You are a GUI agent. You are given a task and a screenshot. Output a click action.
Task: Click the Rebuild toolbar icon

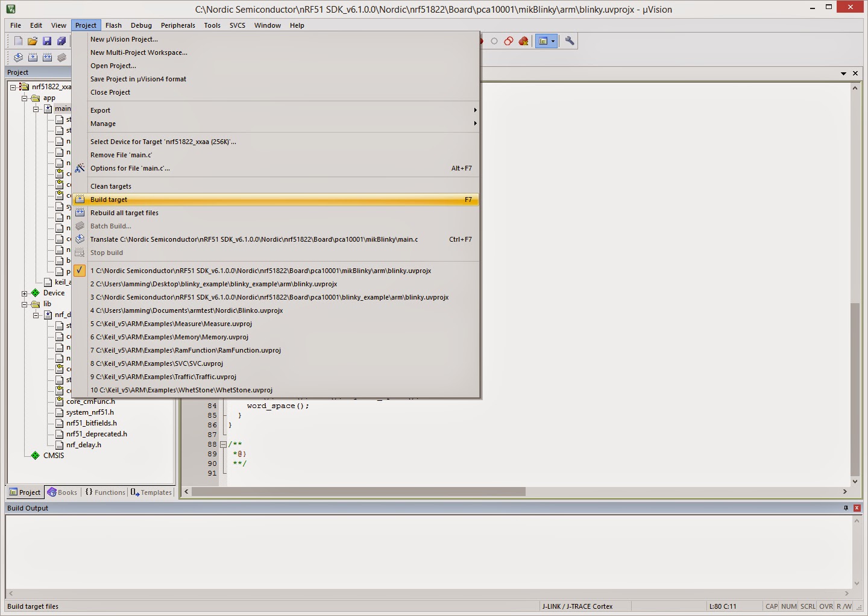pyautogui.click(x=47, y=57)
